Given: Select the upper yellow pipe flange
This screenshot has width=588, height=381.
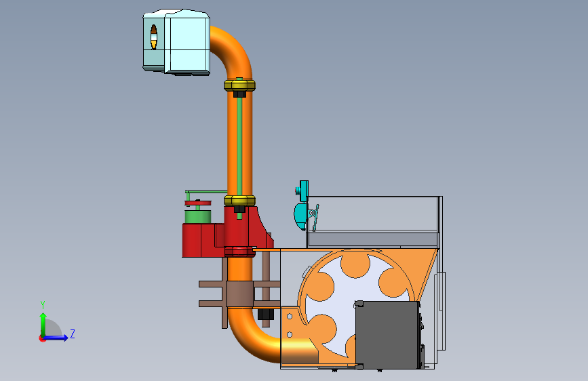Looking at the screenshot, I should coord(239,85).
